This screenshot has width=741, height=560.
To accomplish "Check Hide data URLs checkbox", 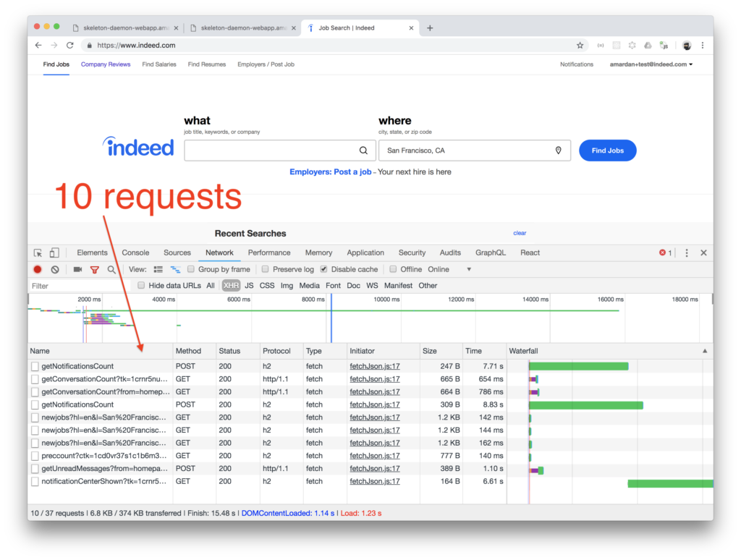I will 141,285.
